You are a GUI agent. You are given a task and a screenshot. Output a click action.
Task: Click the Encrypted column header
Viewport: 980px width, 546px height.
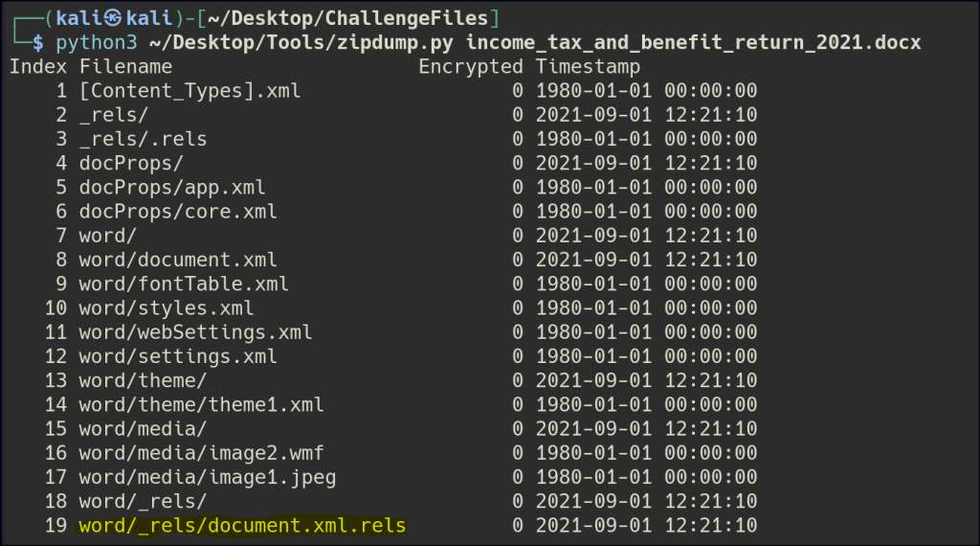click(x=471, y=67)
